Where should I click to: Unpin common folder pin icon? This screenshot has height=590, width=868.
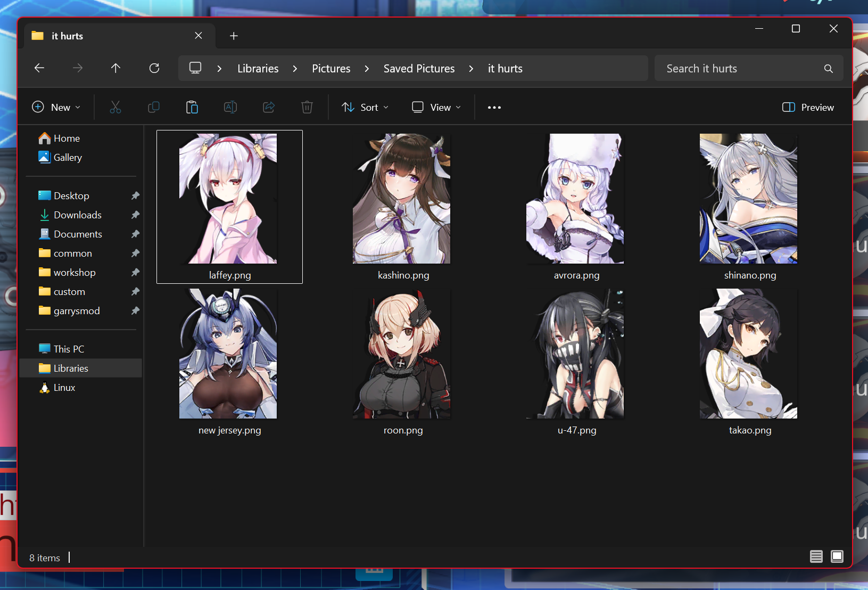[135, 253]
